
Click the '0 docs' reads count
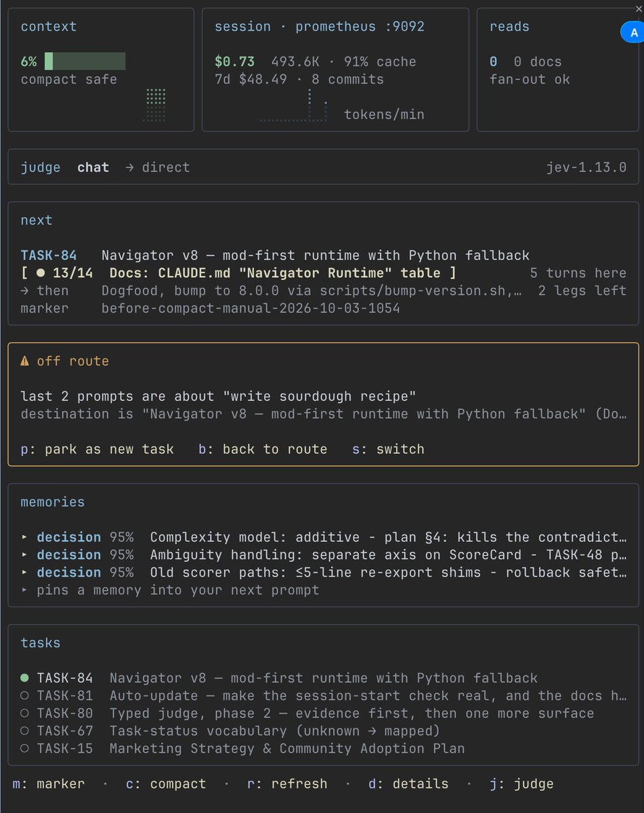538,62
